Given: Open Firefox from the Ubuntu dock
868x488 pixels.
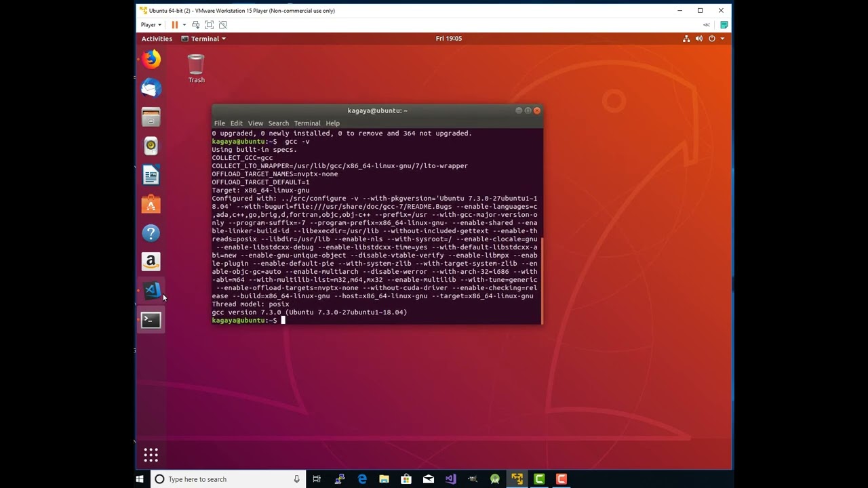Looking at the screenshot, I should pyautogui.click(x=151, y=60).
